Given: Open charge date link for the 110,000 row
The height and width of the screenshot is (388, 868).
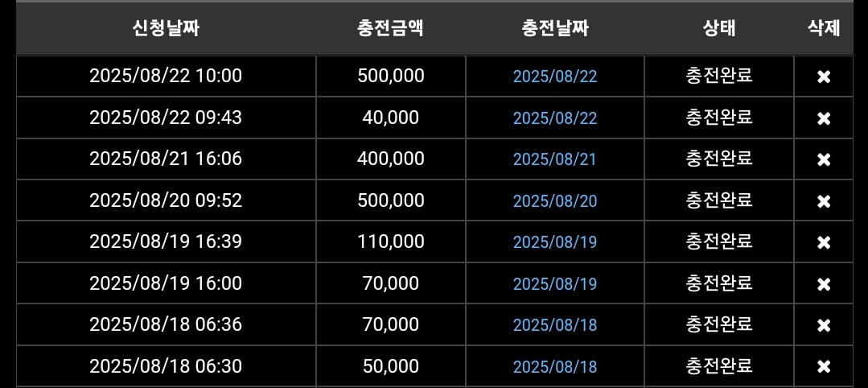Looking at the screenshot, I should coord(555,242).
